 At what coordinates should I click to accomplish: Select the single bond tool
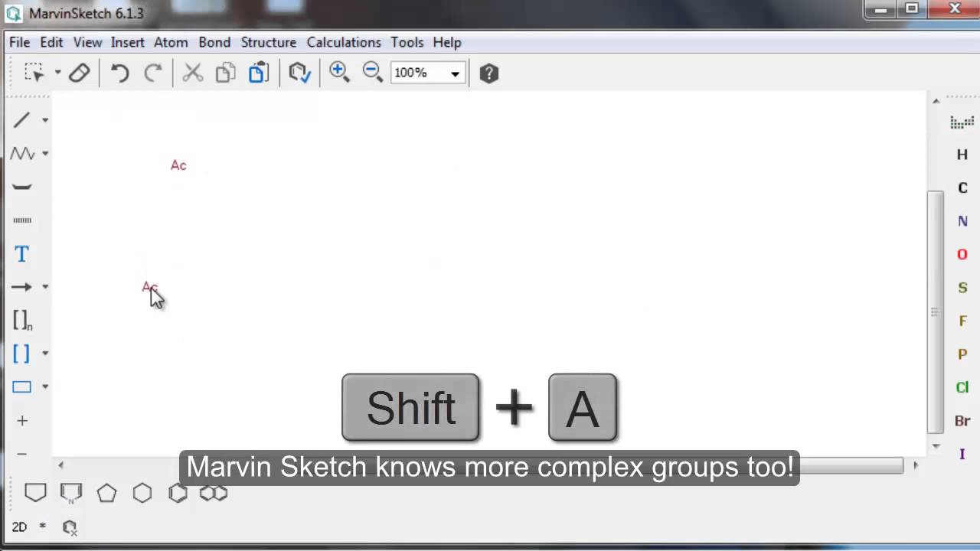21,120
